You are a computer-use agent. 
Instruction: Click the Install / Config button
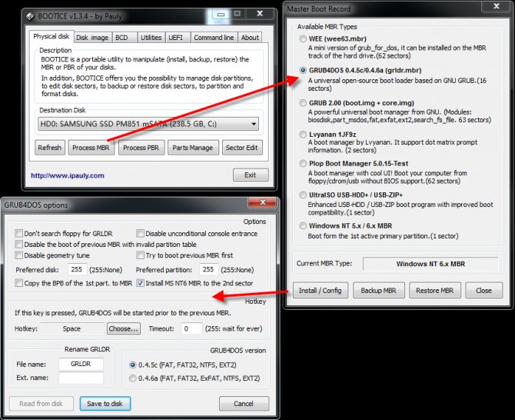pos(321,290)
